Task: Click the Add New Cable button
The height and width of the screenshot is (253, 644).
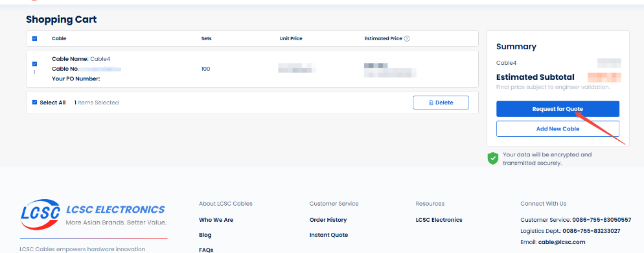Action: point(557,128)
